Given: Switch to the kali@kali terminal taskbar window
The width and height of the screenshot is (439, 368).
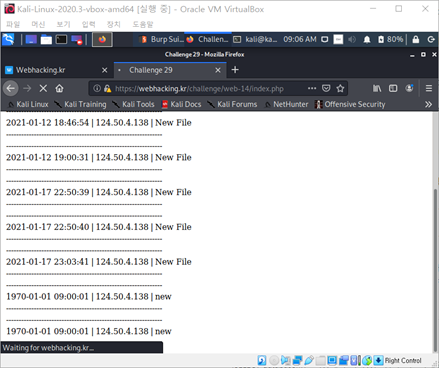Looking at the screenshot, I should pos(255,39).
